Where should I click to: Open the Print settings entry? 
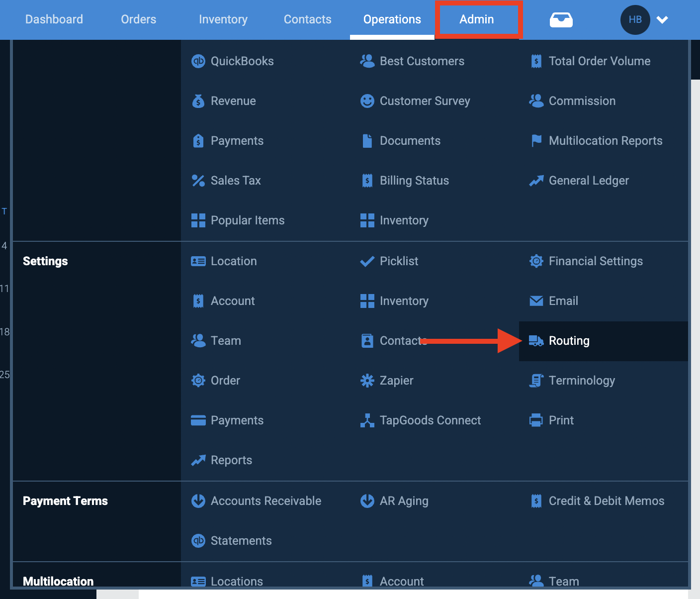[561, 420]
